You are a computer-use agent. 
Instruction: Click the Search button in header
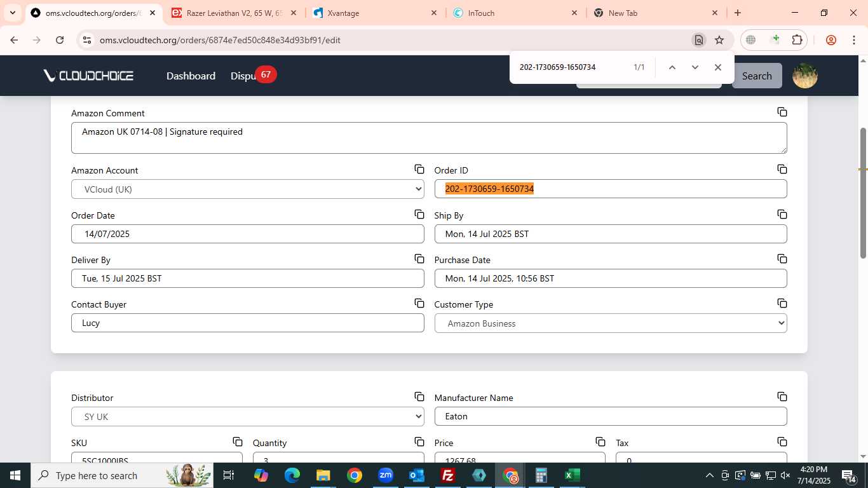pyautogui.click(x=757, y=76)
